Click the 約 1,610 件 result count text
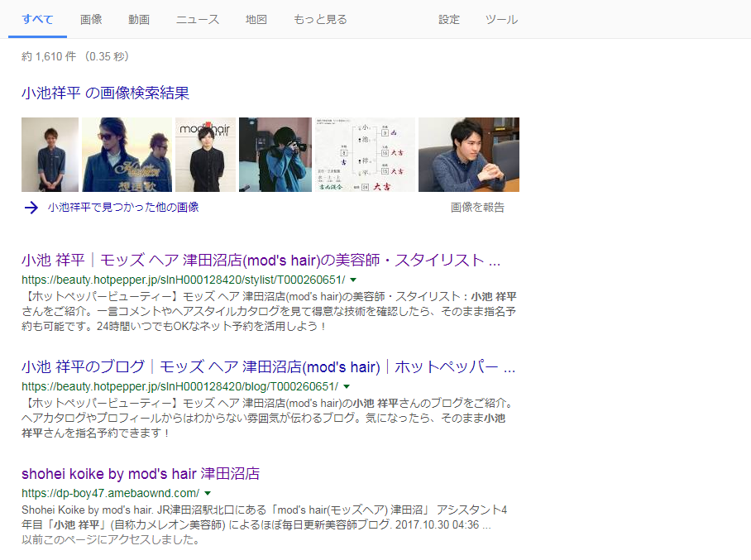 pos(49,56)
